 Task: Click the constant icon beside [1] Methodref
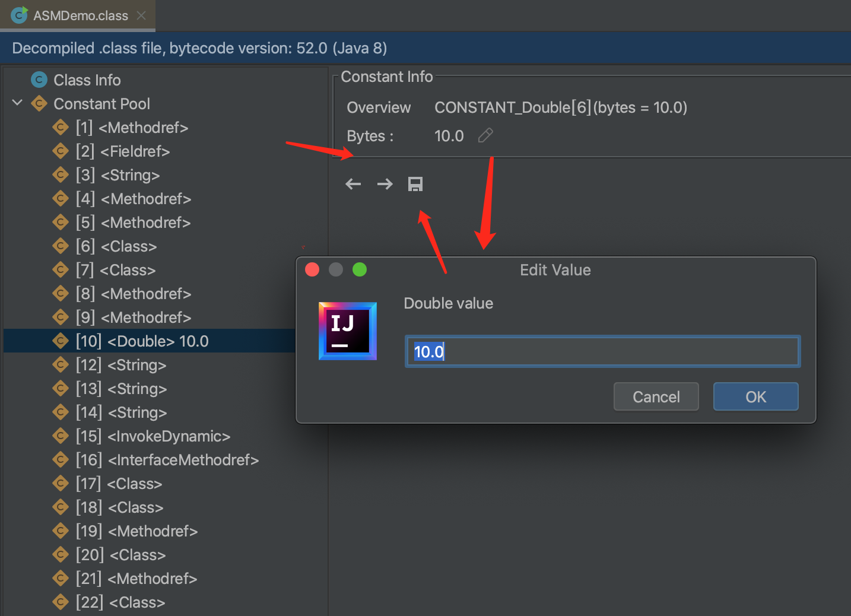pos(61,127)
